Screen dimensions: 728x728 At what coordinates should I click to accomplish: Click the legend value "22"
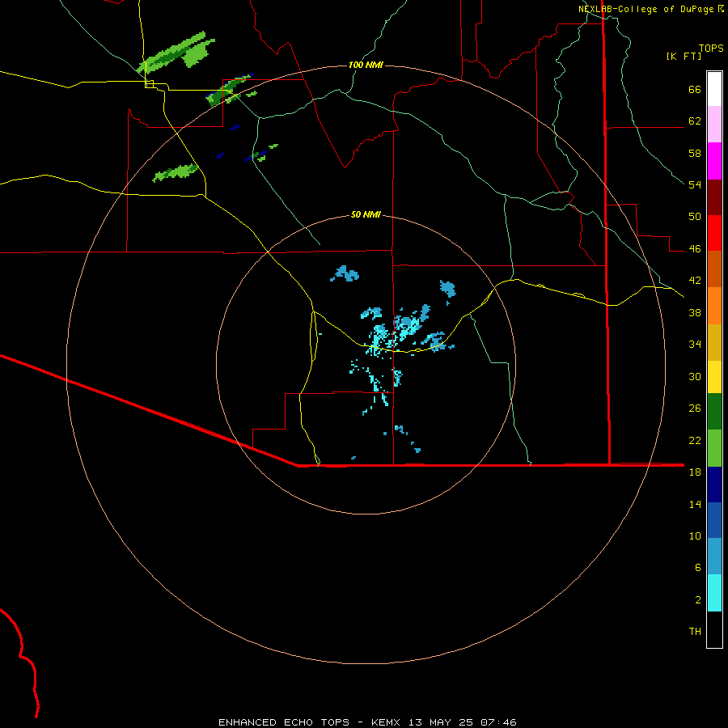[x=695, y=440]
